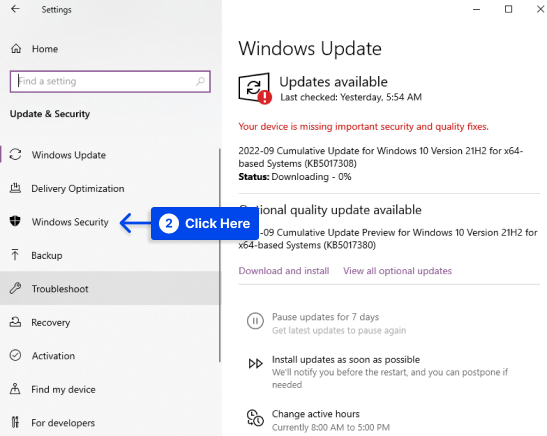This screenshot has width=547, height=436.
Task: Click the Backup upward arrow icon
Action: click(15, 255)
